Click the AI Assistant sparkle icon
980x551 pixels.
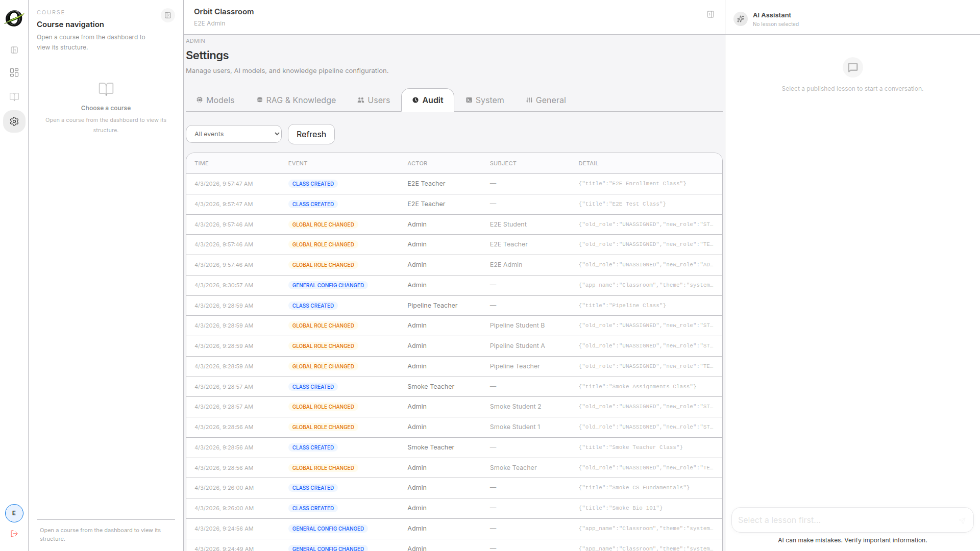coord(741,19)
